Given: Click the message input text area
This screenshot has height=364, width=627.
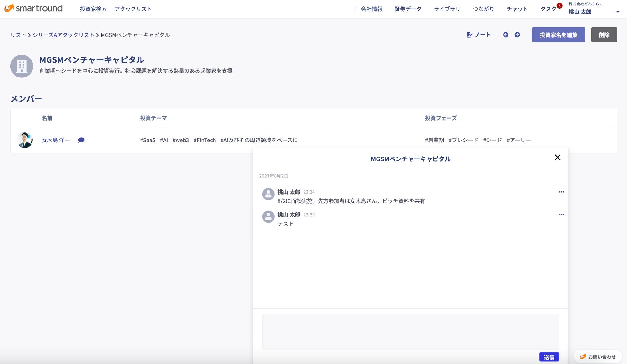Looking at the screenshot, I should pos(410,332).
